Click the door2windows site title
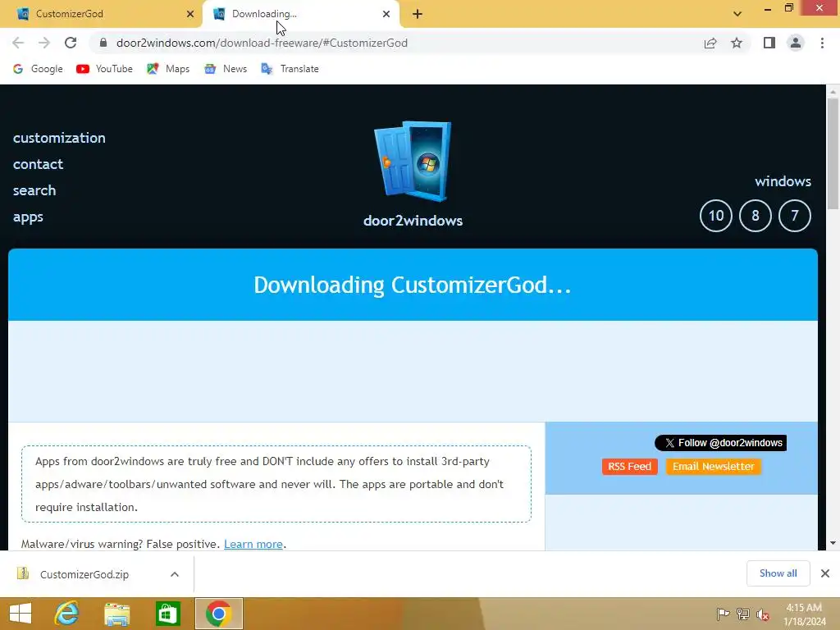Screen dimensions: 840x630 [413, 221]
